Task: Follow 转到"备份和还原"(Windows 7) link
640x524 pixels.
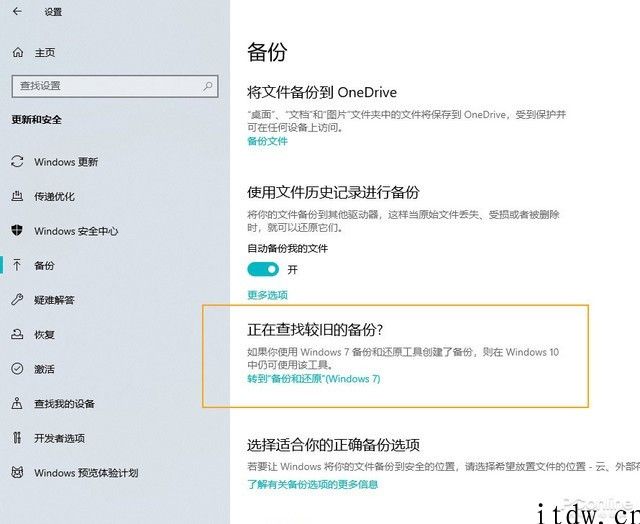Action: click(x=313, y=379)
